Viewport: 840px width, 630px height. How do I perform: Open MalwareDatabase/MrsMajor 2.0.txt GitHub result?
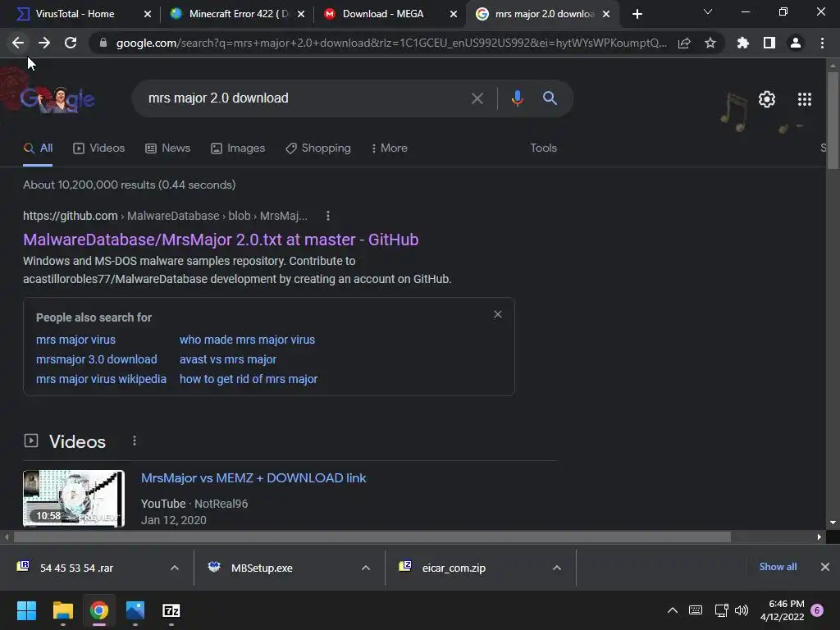click(221, 240)
